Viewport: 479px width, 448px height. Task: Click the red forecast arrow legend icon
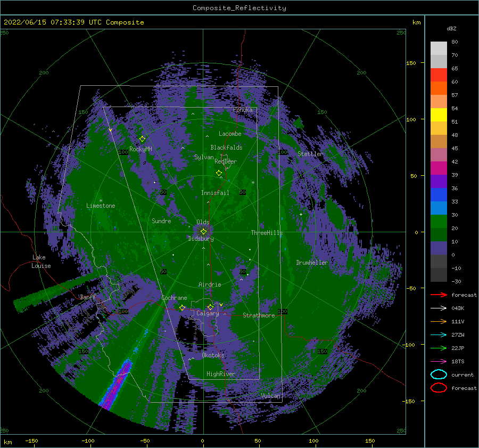tap(439, 295)
